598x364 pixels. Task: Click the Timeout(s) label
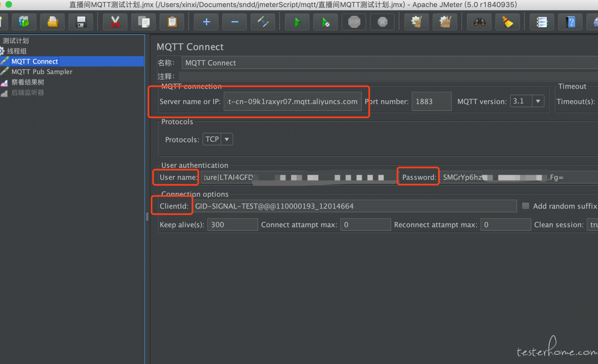[576, 102]
